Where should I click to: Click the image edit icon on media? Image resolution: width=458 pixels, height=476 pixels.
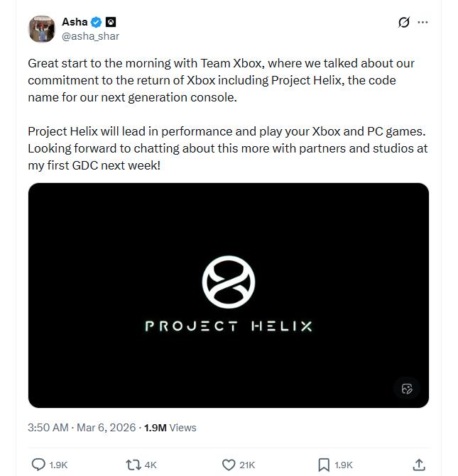407,388
